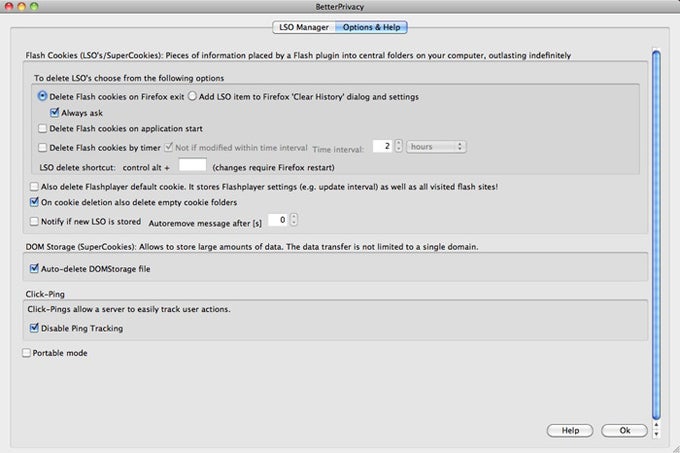680x453 pixels.
Task: Close the BetterPrivacy window with red button
Action: click(x=9, y=6)
